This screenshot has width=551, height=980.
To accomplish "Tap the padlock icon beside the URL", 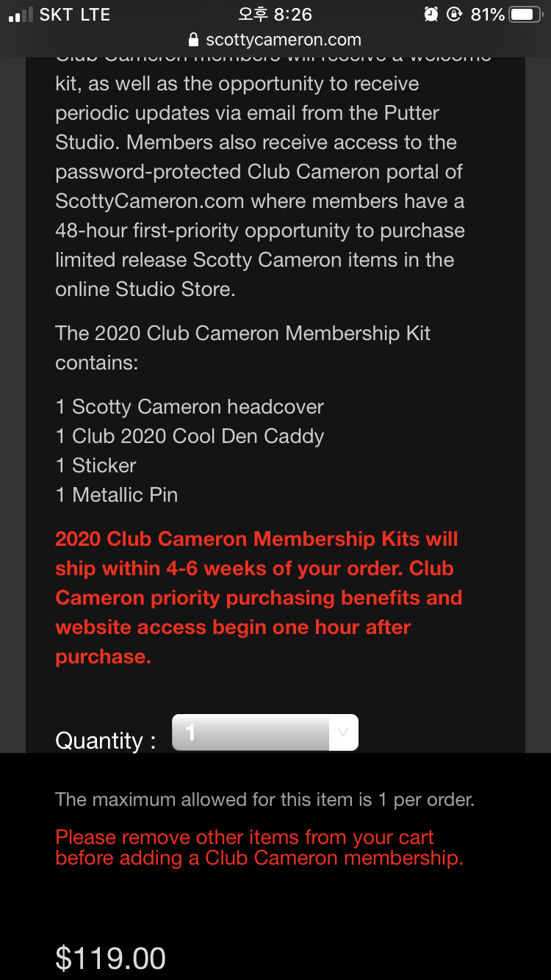I will coord(194,40).
